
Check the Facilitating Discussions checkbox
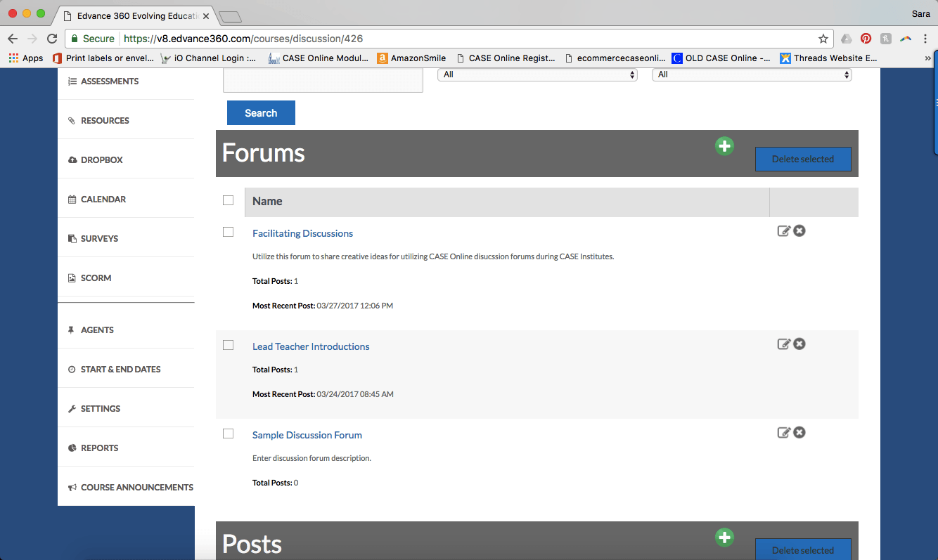click(x=228, y=232)
